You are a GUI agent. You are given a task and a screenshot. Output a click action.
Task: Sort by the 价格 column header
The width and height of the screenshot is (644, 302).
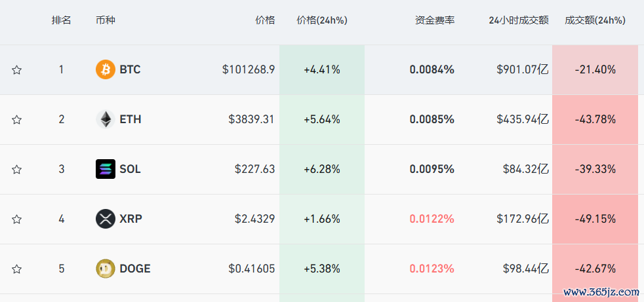pyautogui.click(x=265, y=20)
